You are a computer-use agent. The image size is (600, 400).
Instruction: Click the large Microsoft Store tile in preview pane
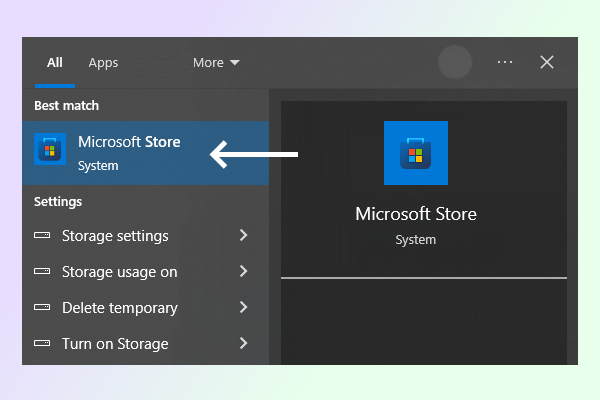tap(416, 153)
